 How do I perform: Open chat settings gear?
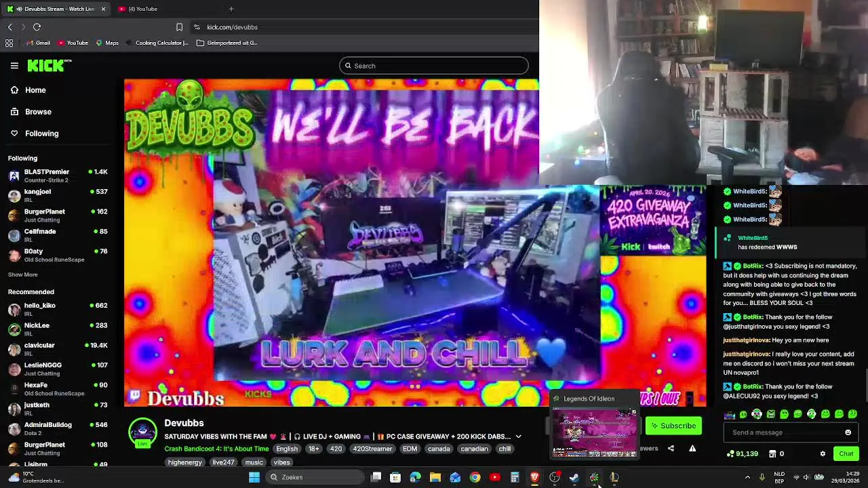tap(823, 453)
